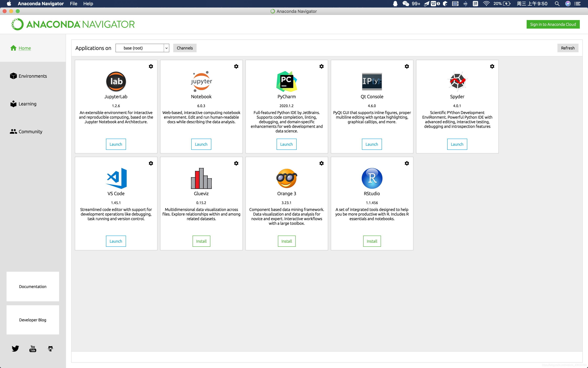Launch PyCharm
The image size is (588, 368).
[x=286, y=144]
